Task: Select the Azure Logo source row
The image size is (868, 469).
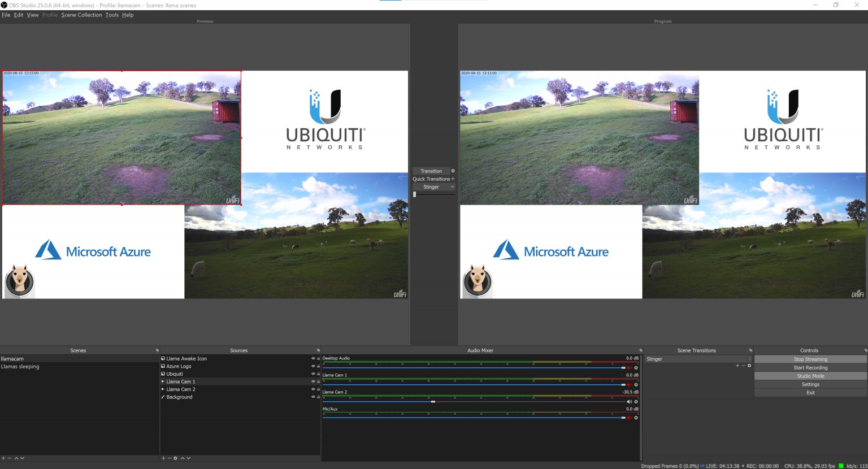Action: tap(240, 366)
